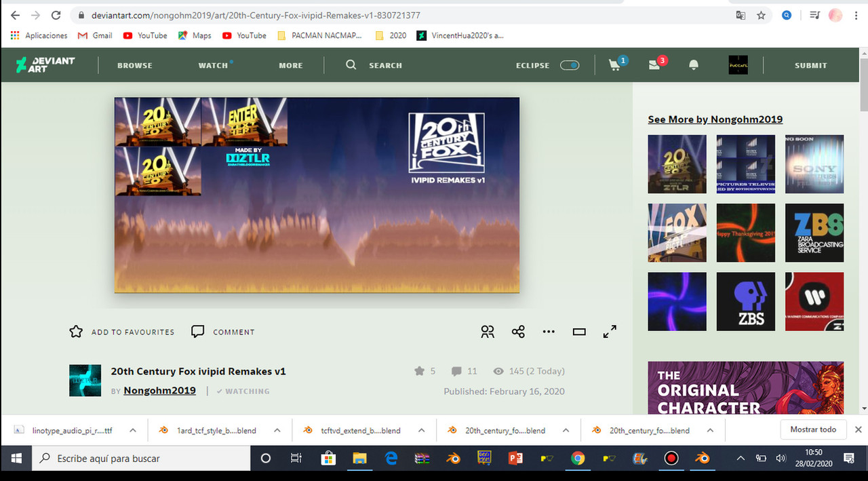868x481 pixels.
Task: Open the media control icon in Chrome toolbar
Action: (814, 15)
